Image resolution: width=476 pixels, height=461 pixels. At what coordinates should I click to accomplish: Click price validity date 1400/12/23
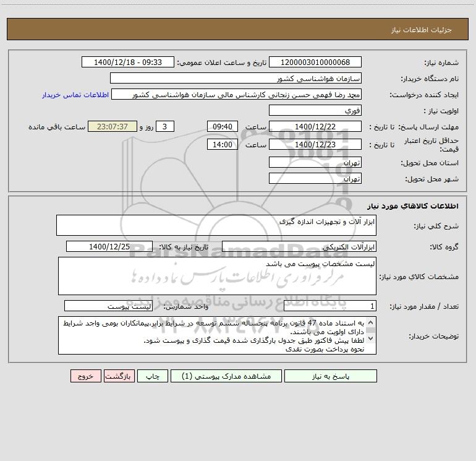tap(315, 144)
